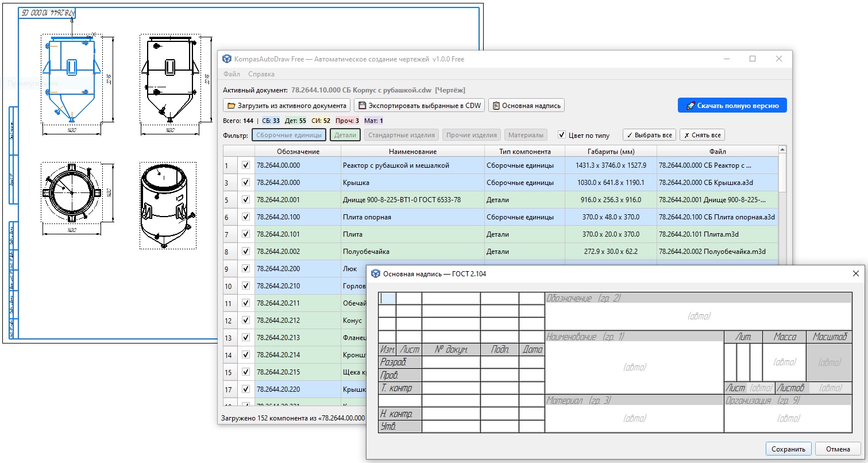
Task: Open the Справка menu
Action: click(x=261, y=74)
